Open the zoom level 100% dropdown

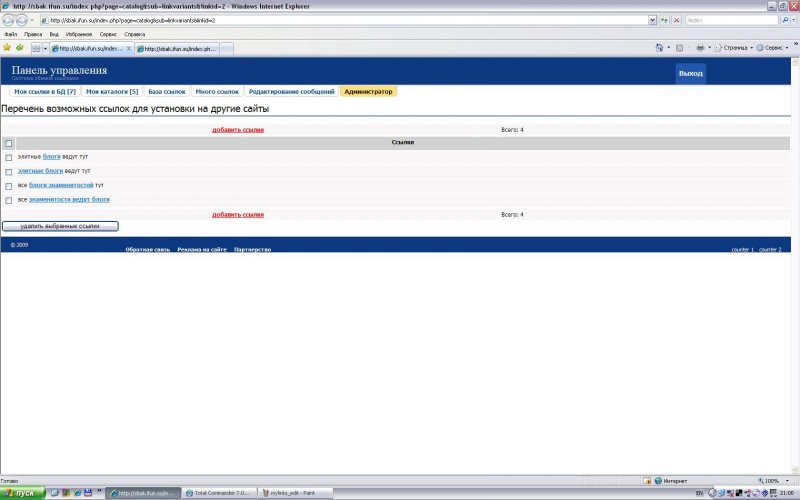tap(772, 480)
